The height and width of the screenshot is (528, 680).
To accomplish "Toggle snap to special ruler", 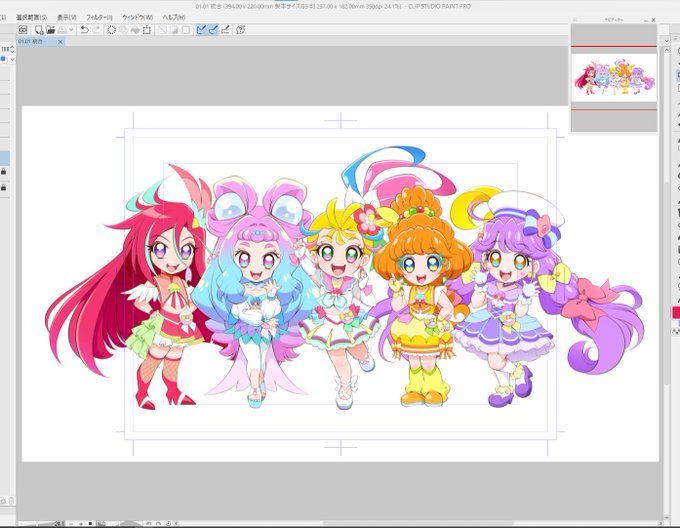I will (213, 29).
